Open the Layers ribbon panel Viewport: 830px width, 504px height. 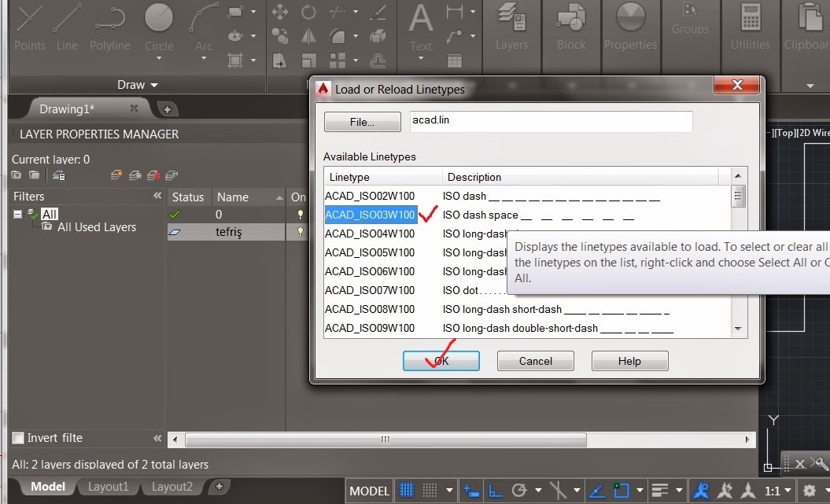tap(511, 27)
